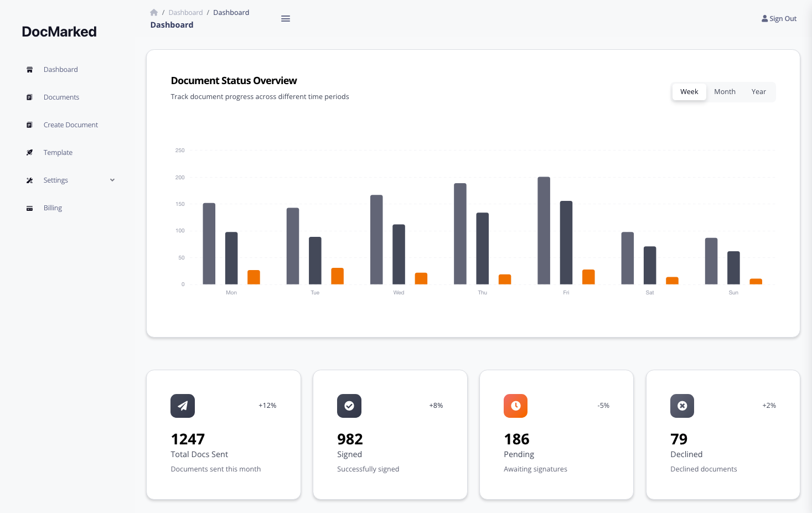Click the DocMarked logo text
This screenshot has height=513, width=812.
(x=59, y=32)
